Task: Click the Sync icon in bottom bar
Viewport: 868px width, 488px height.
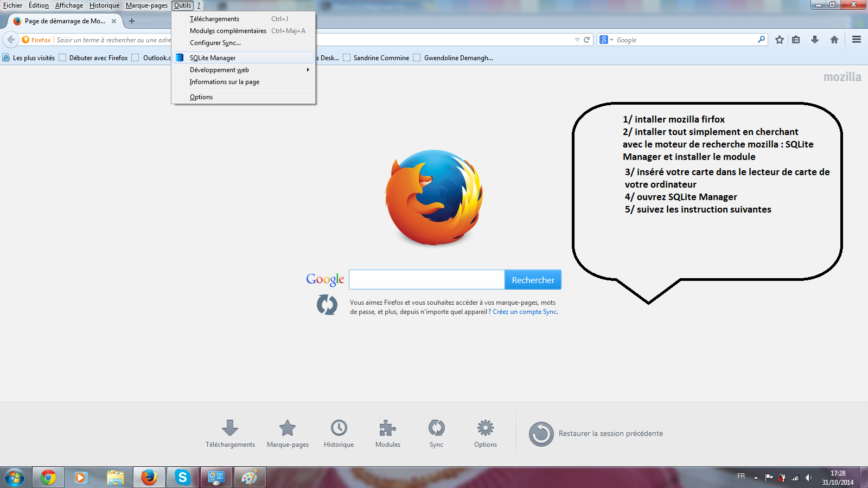Action: tap(436, 428)
